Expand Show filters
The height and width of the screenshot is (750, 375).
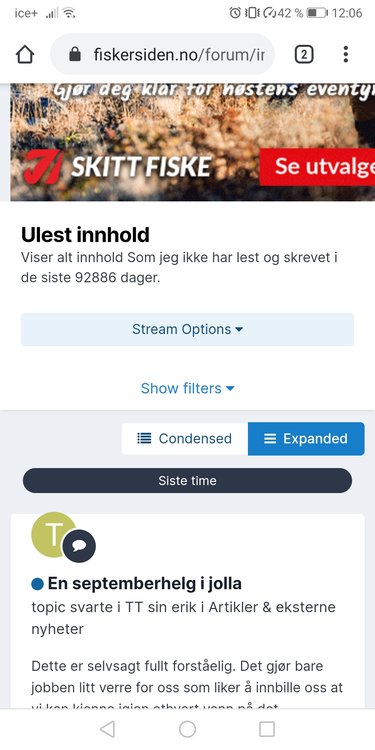(x=188, y=388)
